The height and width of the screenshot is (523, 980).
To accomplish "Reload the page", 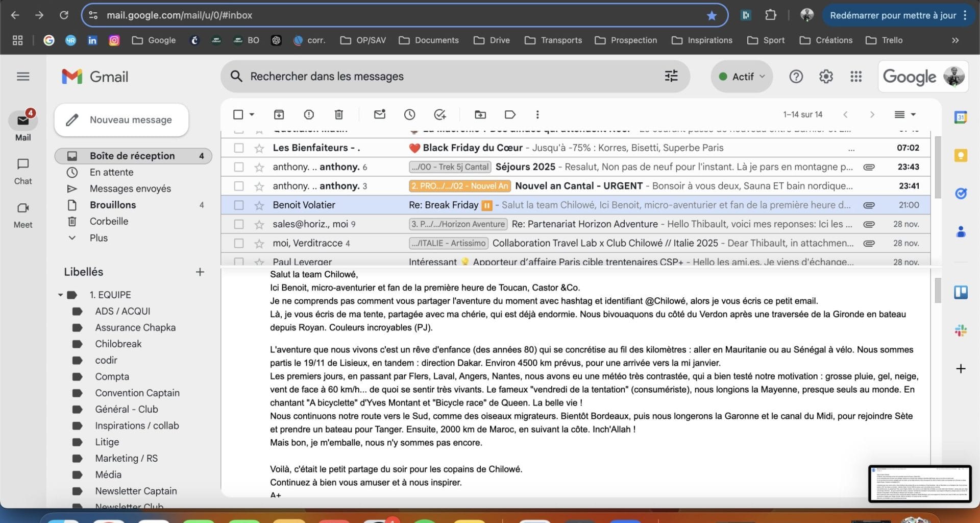I will pyautogui.click(x=64, y=15).
